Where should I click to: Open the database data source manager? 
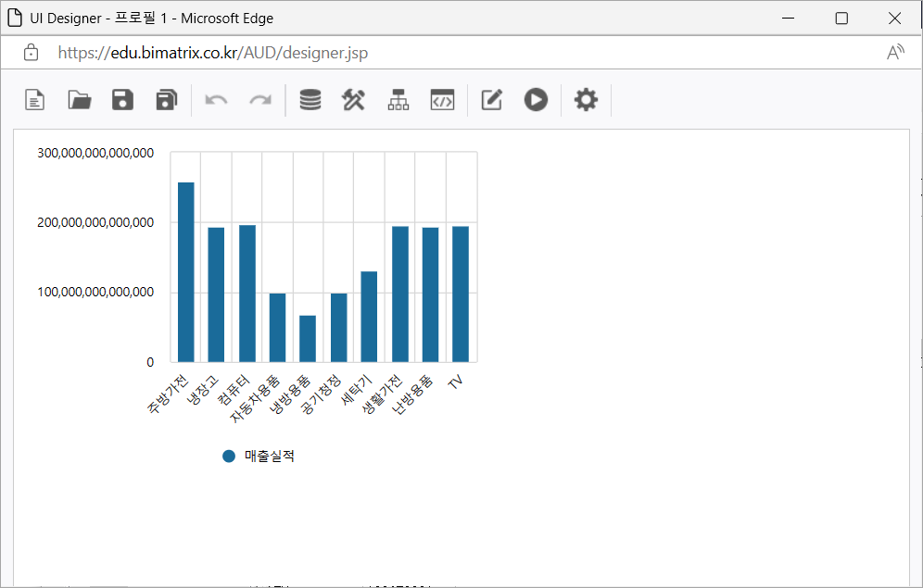[x=310, y=100]
